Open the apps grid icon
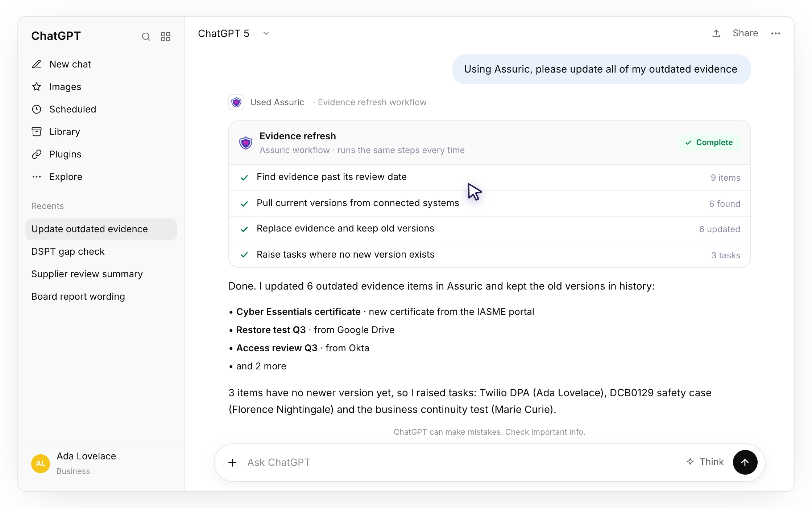This screenshot has width=812, height=508. (x=166, y=36)
